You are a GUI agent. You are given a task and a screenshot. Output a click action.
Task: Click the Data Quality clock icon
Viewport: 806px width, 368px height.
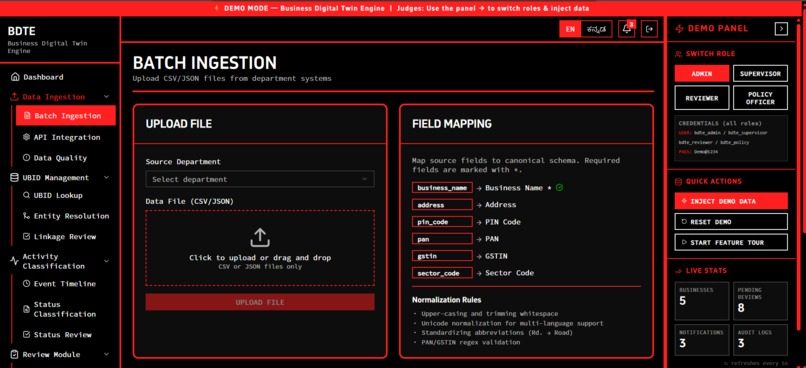(x=27, y=158)
